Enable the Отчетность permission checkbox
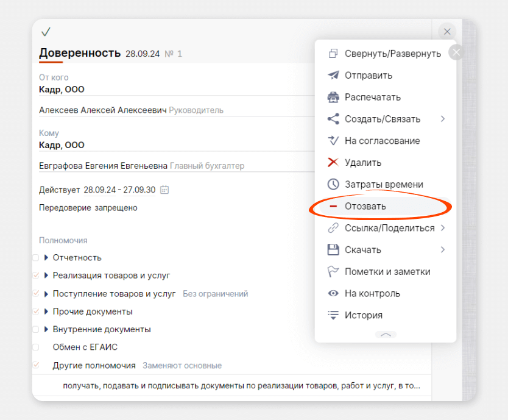This screenshot has width=508, height=420. click(36, 258)
